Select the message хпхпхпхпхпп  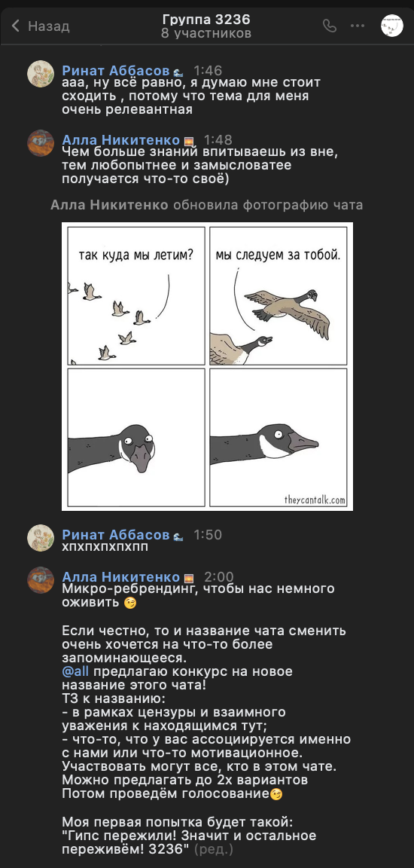(105, 547)
